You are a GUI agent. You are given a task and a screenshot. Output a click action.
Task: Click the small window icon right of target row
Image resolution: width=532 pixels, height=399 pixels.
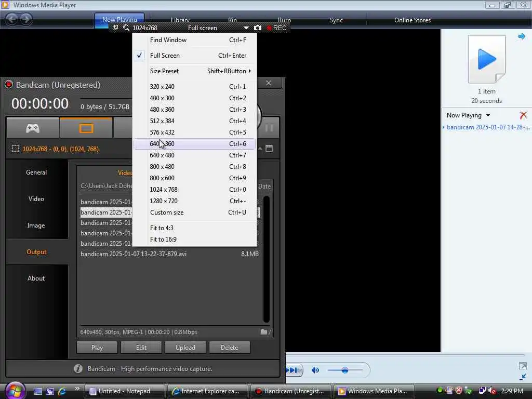click(269, 149)
